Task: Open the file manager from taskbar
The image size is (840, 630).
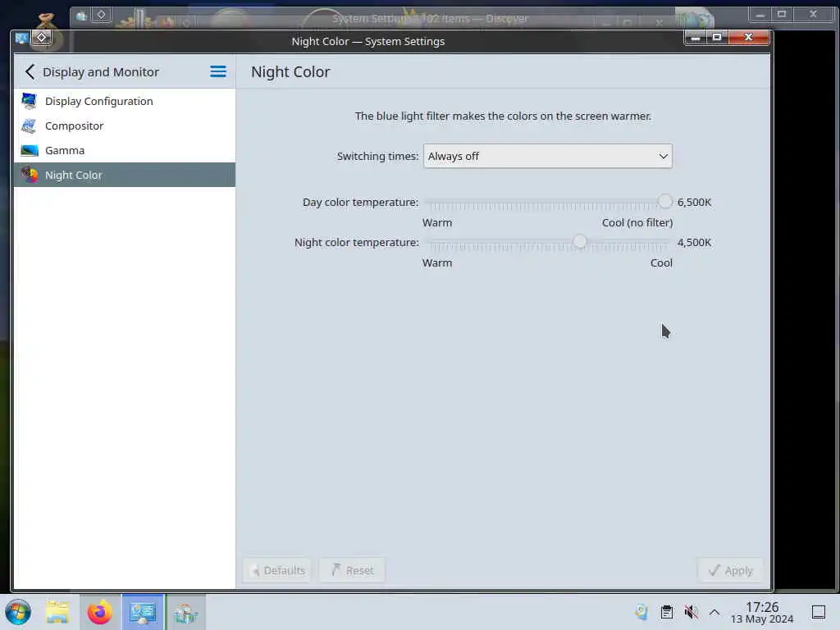Action: pos(57,612)
